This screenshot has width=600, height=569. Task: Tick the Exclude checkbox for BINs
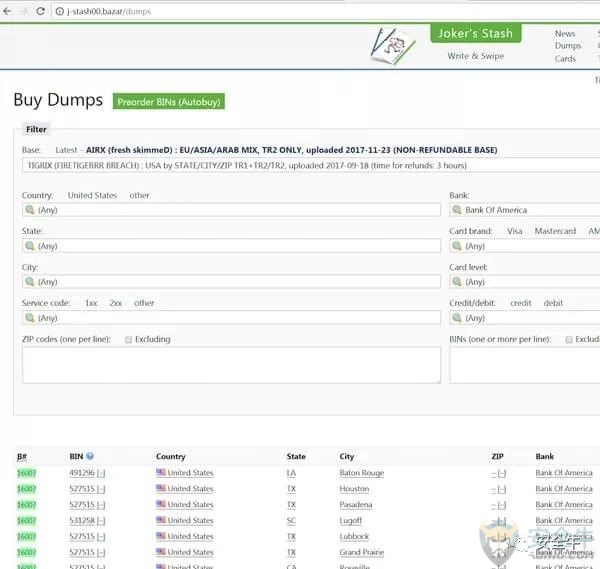point(569,339)
